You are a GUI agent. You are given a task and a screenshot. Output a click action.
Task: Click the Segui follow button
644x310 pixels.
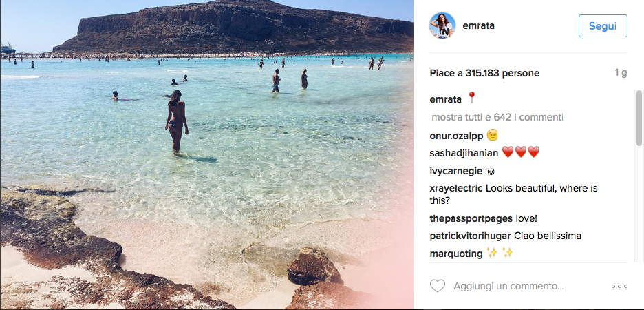603,26
